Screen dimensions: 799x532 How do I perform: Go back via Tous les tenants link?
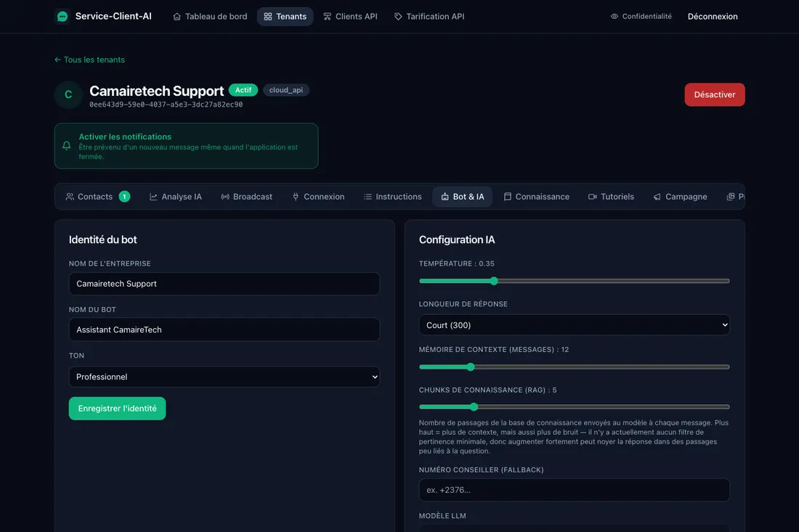click(x=89, y=60)
